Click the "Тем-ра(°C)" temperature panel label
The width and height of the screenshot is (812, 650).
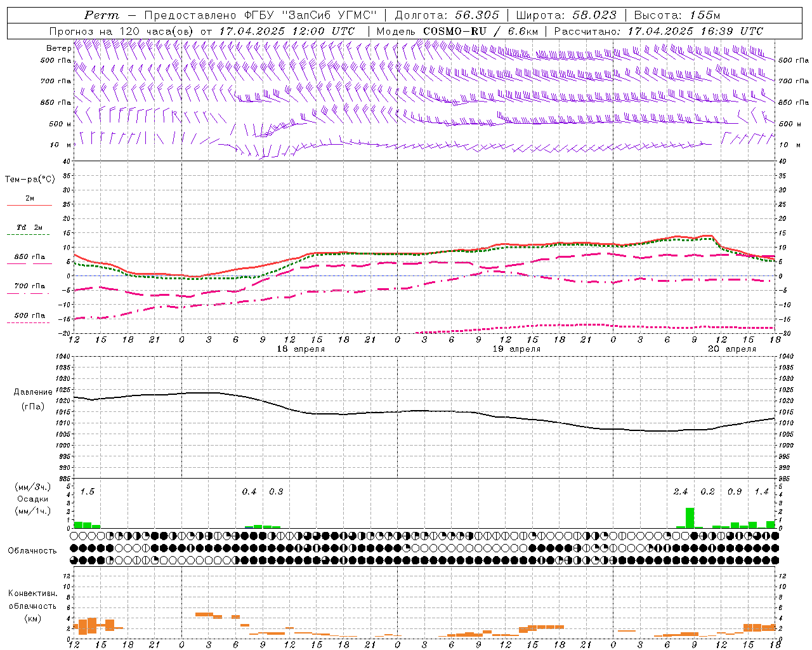(30, 180)
